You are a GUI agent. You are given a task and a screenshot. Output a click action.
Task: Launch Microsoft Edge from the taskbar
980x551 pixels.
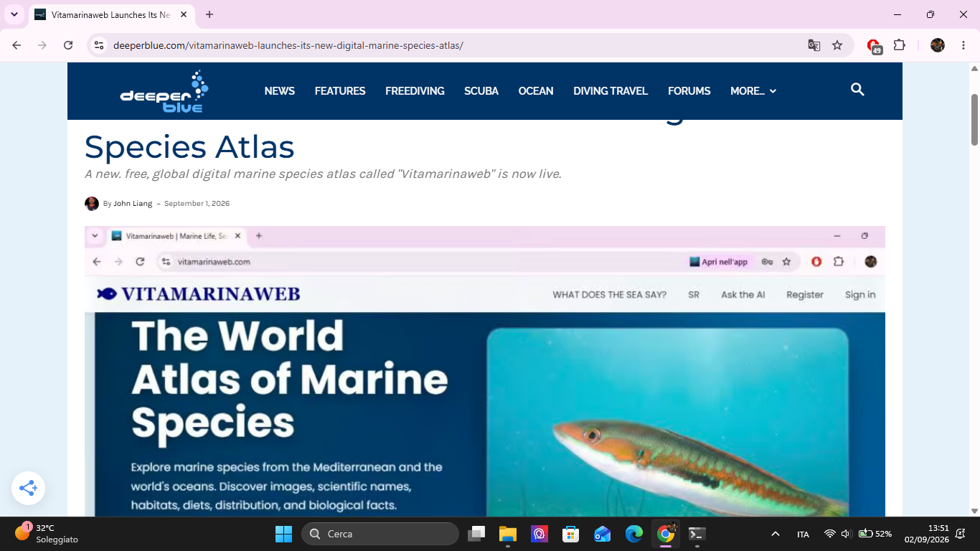coord(633,534)
